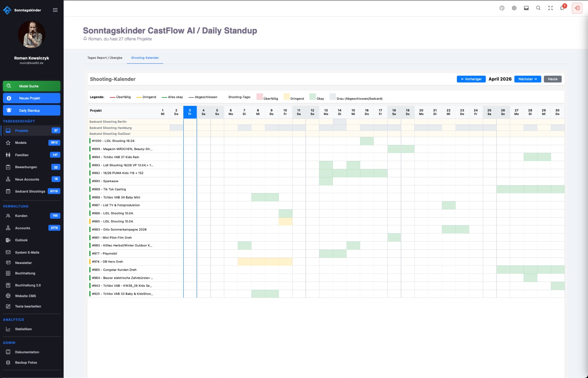Open project #981 - Mini Pilot-Film Dreh
The image size is (588, 378).
pos(112,238)
